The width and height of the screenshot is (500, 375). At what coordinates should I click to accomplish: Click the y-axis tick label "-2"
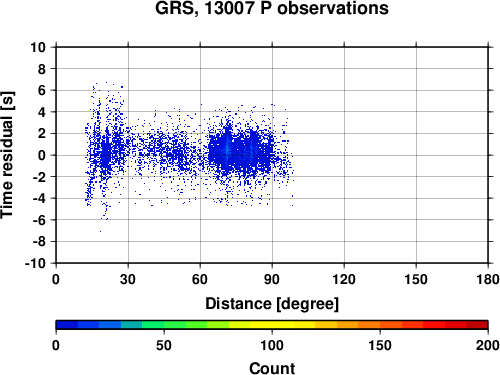[x=39, y=177]
